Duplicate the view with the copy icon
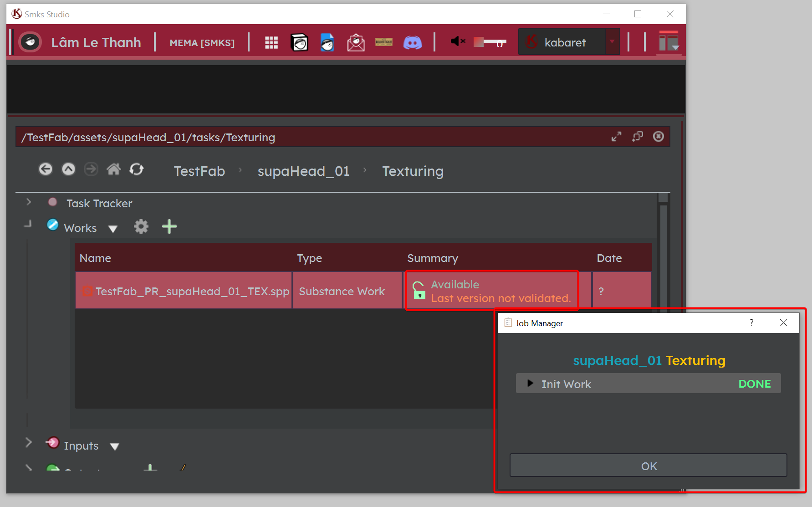The width and height of the screenshot is (812, 507). [638, 136]
